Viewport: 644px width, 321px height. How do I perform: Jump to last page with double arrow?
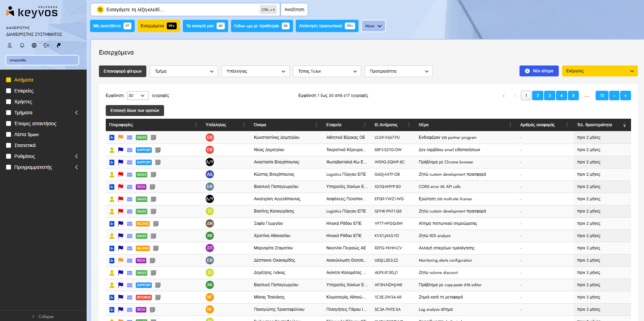(626, 96)
